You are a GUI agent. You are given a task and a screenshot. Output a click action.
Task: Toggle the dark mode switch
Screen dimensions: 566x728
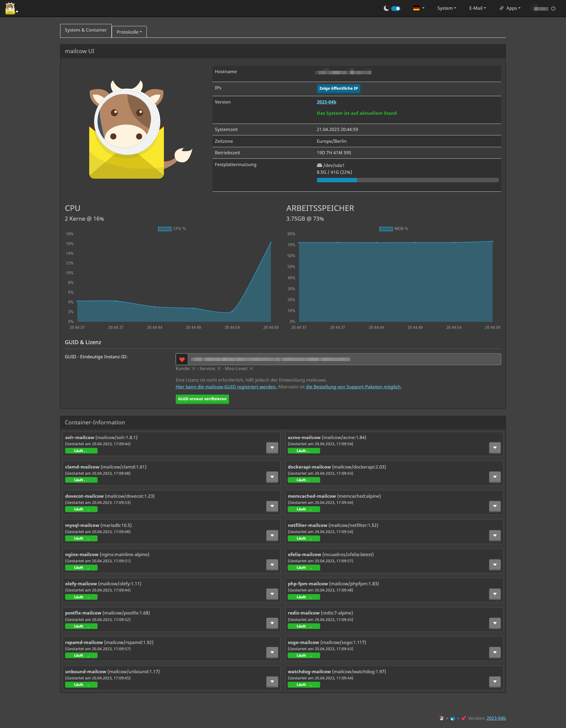(x=396, y=8)
